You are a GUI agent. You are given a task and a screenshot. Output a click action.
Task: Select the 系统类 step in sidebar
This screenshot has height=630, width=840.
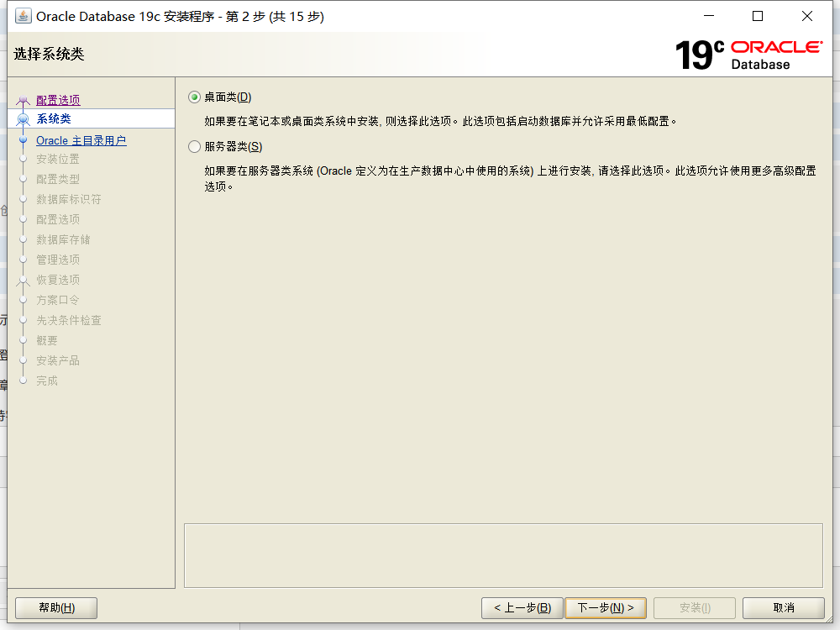click(91, 118)
